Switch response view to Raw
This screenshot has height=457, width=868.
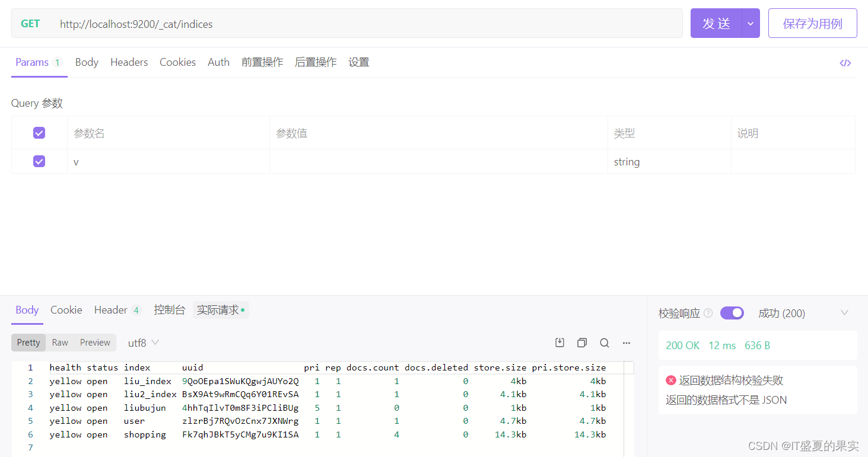tap(59, 343)
